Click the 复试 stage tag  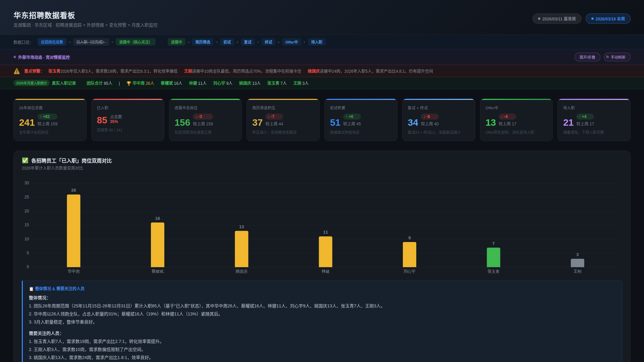coord(248,42)
